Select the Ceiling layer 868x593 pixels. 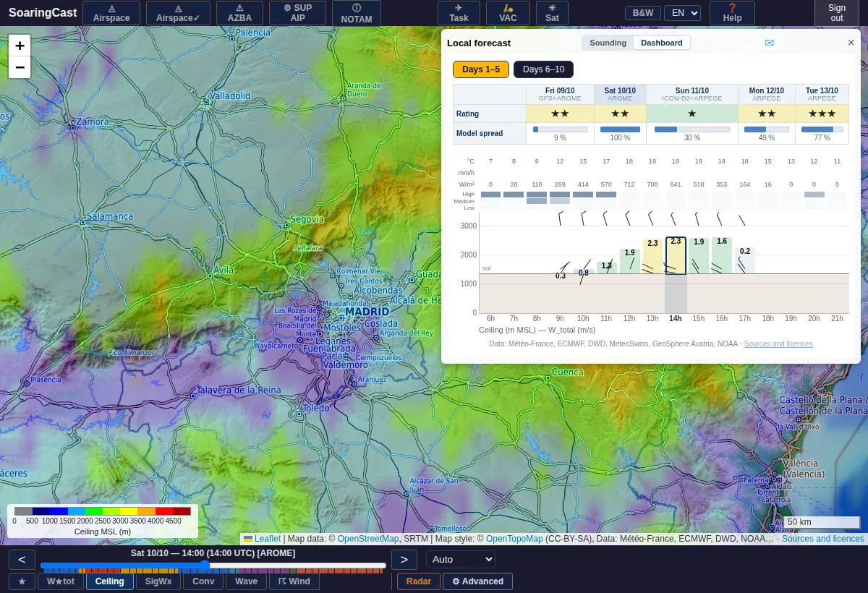pos(110,581)
